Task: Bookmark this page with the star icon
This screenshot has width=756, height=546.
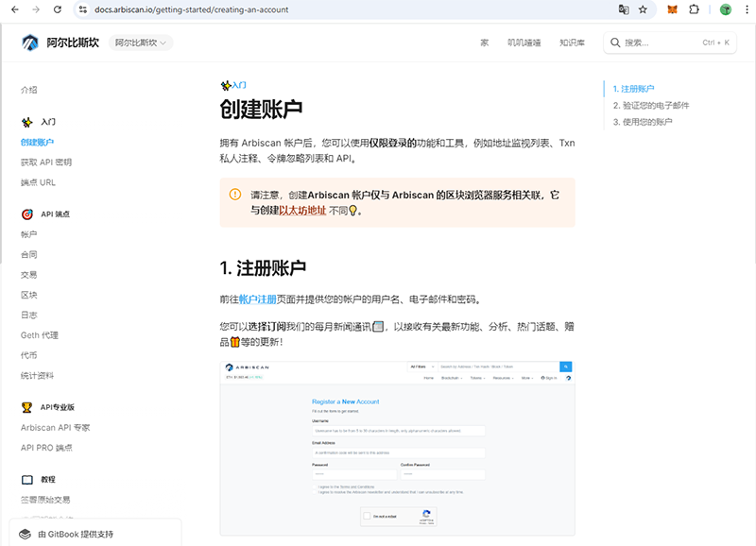Action: [643, 9]
